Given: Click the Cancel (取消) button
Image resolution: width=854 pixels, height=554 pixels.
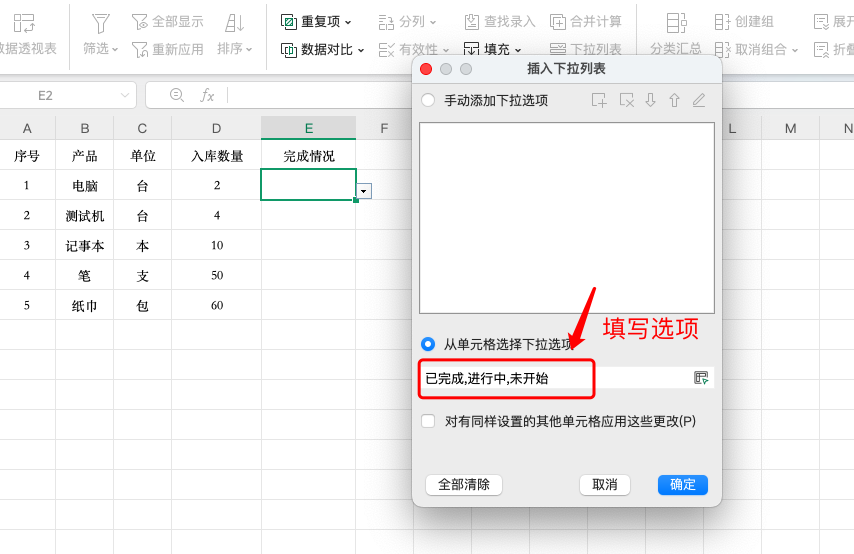Looking at the screenshot, I should [x=605, y=485].
